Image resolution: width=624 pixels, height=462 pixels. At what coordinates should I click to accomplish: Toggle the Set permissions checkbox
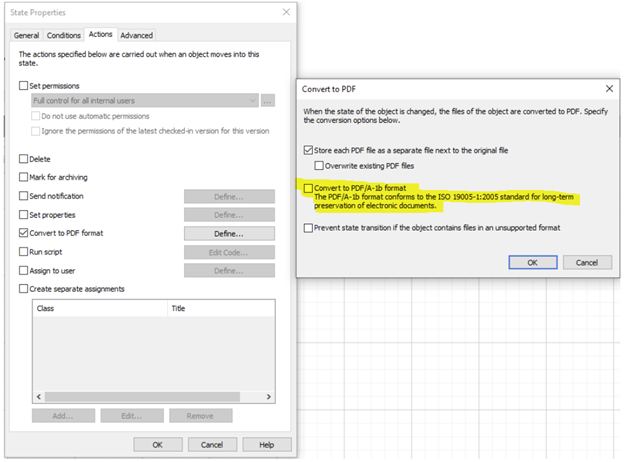coord(23,86)
